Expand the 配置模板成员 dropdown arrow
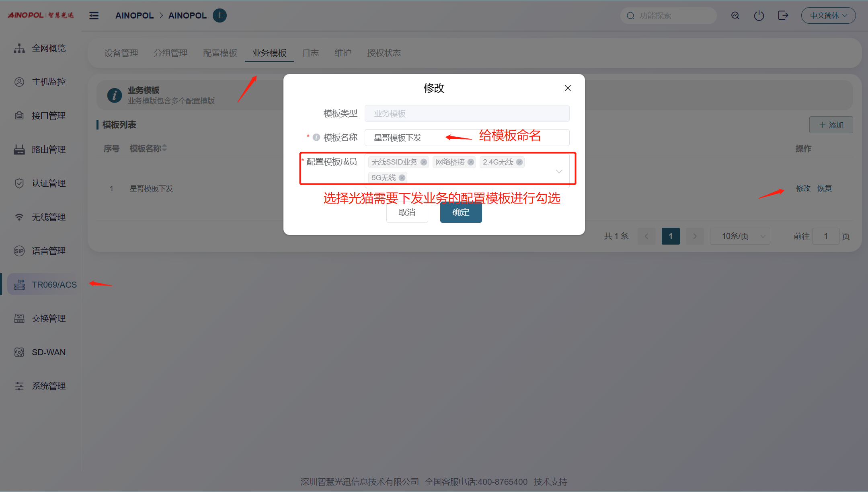Viewport: 868px width, 492px height. click(x=559, y=171)
